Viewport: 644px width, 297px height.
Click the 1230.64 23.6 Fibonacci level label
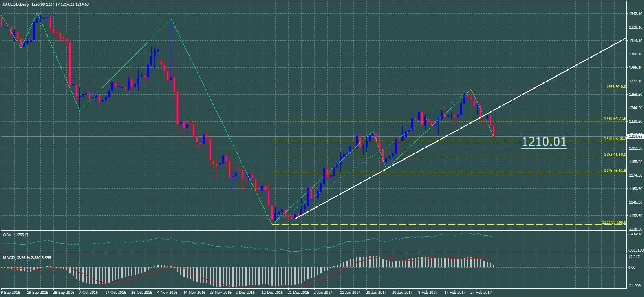point(615,119)
